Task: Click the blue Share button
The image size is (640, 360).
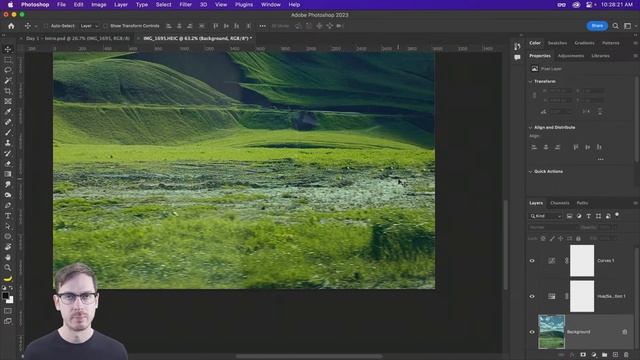Action: point(597,26)
